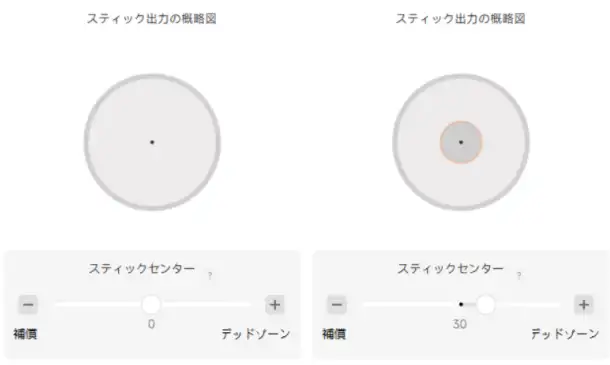Increase the stick center value of 30 with plus
Viewport: 610px width, 365px height.
point(584,304)
